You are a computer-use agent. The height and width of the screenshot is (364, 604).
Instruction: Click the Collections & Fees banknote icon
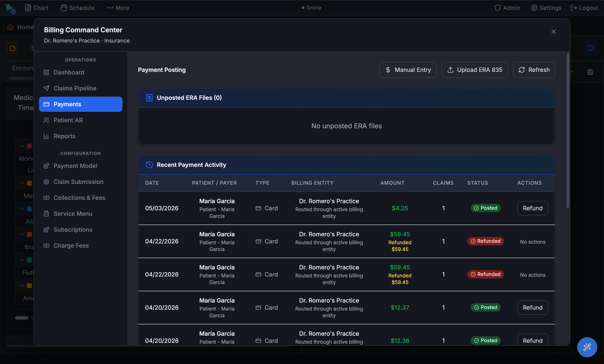point(46,198)
